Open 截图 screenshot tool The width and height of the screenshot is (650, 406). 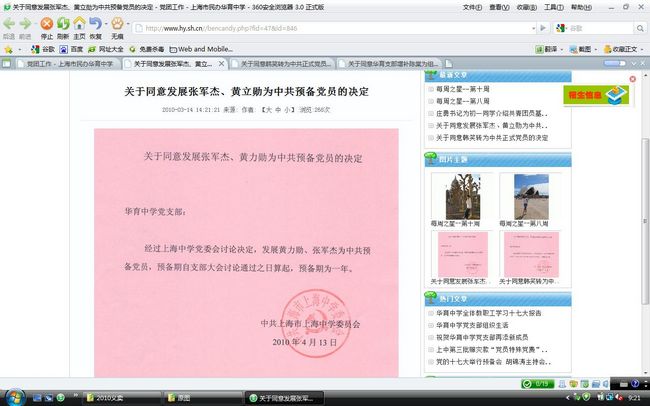(x=580, y=49)
